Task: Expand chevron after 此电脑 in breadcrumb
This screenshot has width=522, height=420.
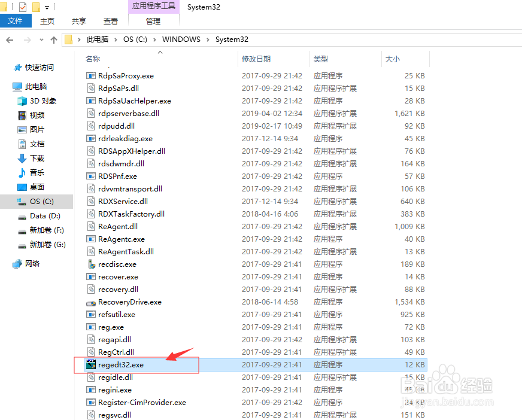Action: click(x=116, y=39)
